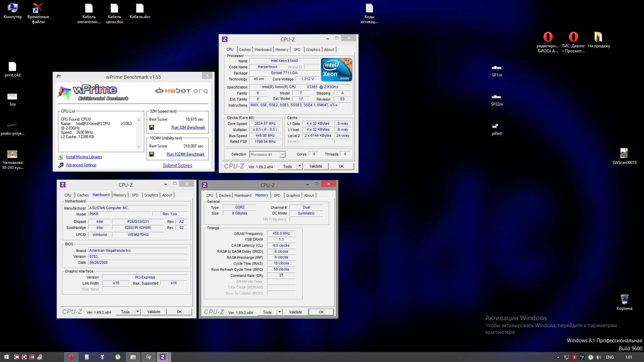Open Mainboard tab in the Memory CPU-Z window
This screenshot has width=644, height=362.
point(243,195)
